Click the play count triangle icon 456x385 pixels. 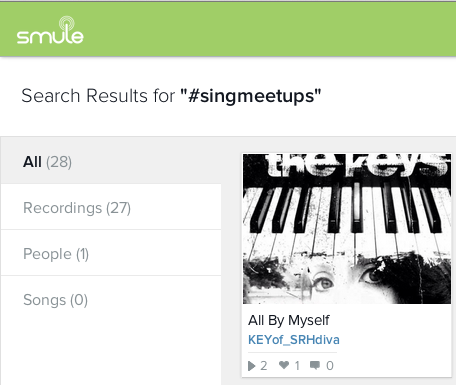pyautogui.click(x=252, y=366)
